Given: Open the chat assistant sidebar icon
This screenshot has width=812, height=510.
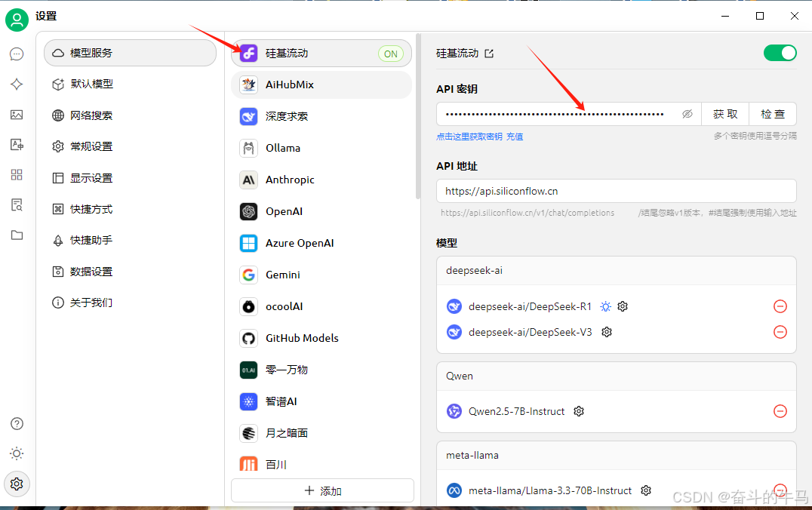Looking at the screenshot, I should 17,54.
